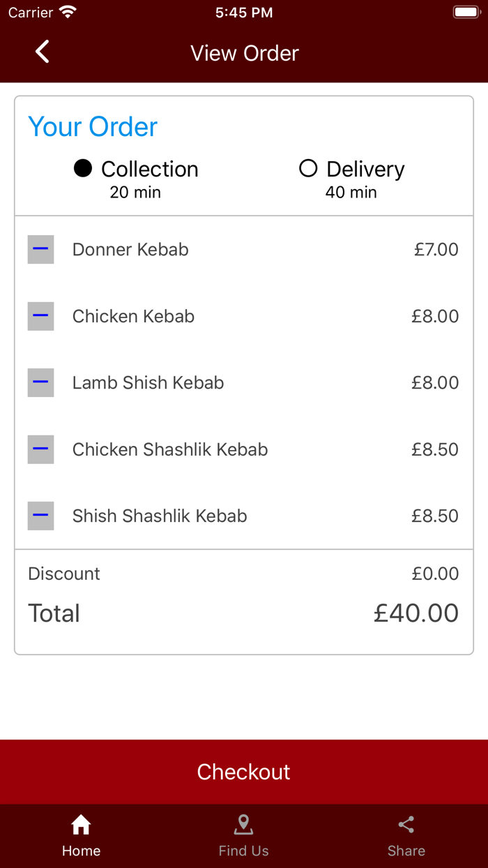Tap the Wi-Fi status bar icon

[x=68, y=12]
